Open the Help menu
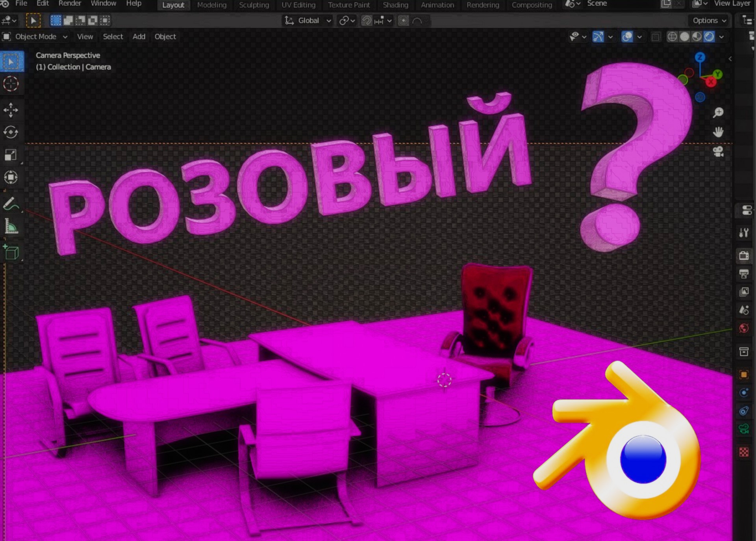Image resolution: width=756 pixels, height=541 pixels. click(x=133, y=4)
